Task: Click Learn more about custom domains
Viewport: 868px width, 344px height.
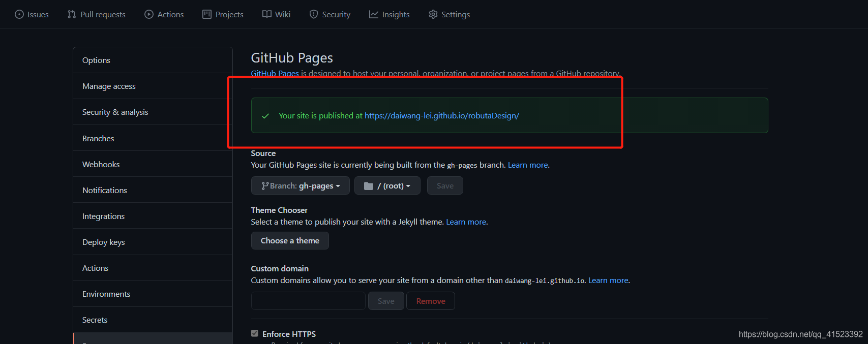Action: pos(608,280)
